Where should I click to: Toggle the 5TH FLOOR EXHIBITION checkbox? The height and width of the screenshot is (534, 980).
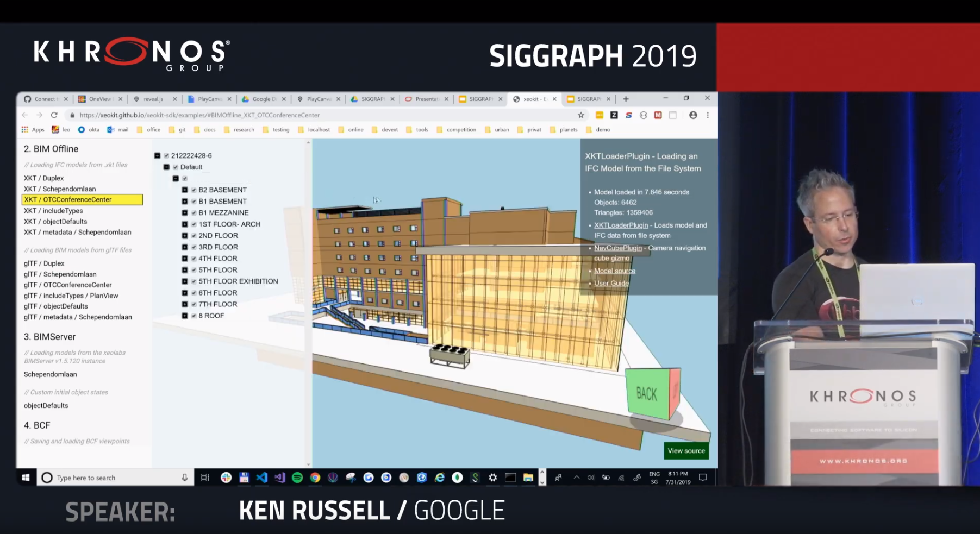tap(194, 281)
